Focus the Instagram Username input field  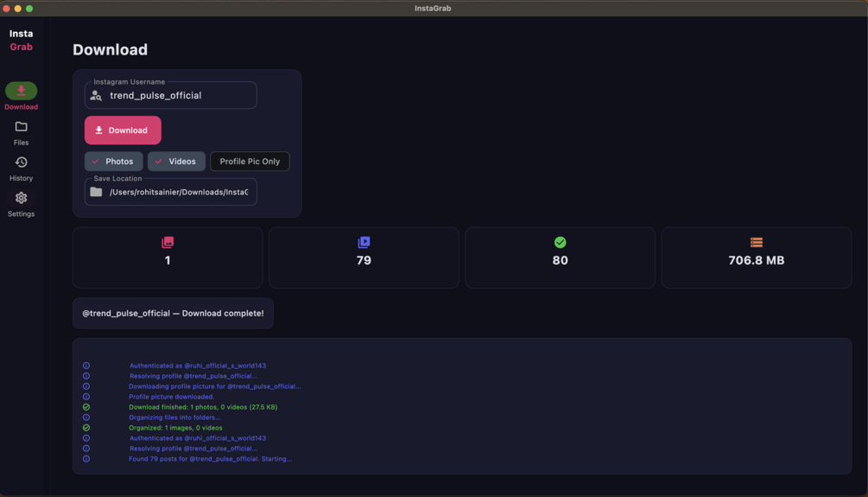(x=170, y=95)
